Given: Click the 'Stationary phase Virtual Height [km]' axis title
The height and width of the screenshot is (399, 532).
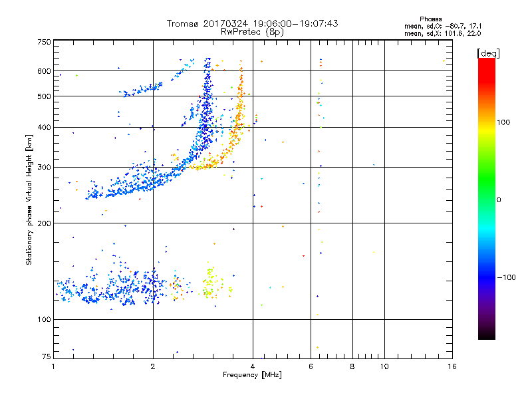Looking at the screenshot, I should 29,199.
